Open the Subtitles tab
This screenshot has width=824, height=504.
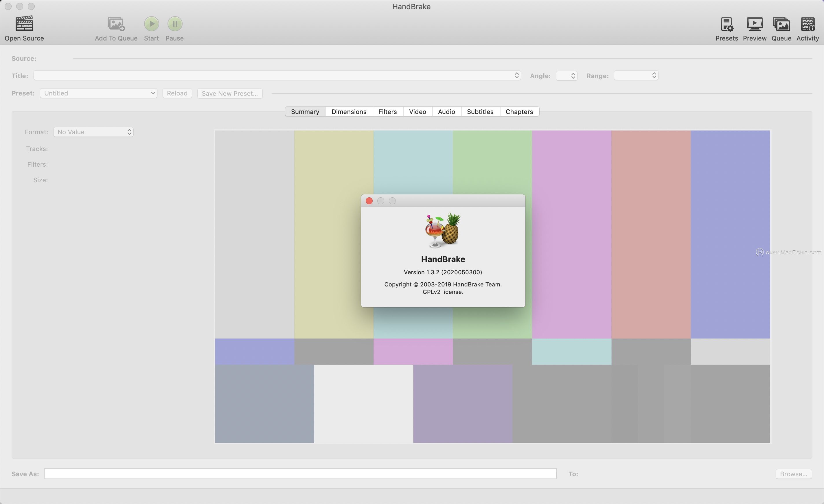480,112
